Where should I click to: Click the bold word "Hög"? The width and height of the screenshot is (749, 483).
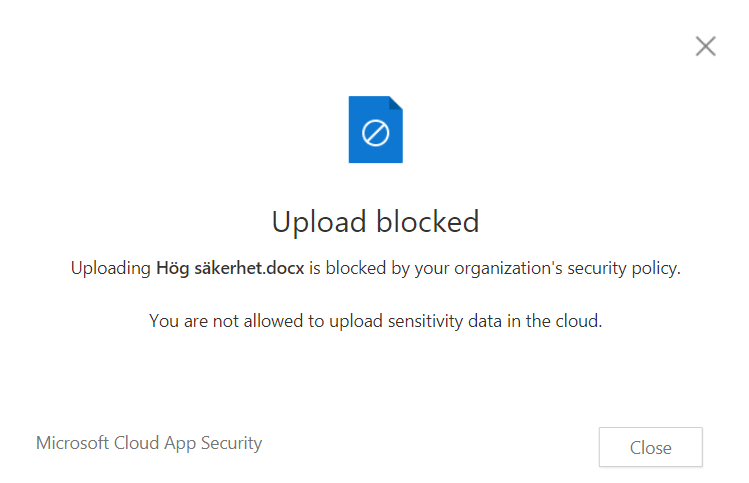[173, 269]
